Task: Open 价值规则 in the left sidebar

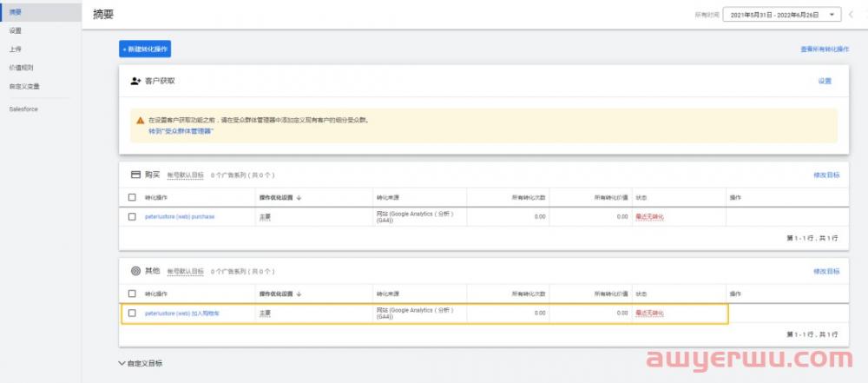Action: coord(21,68)
